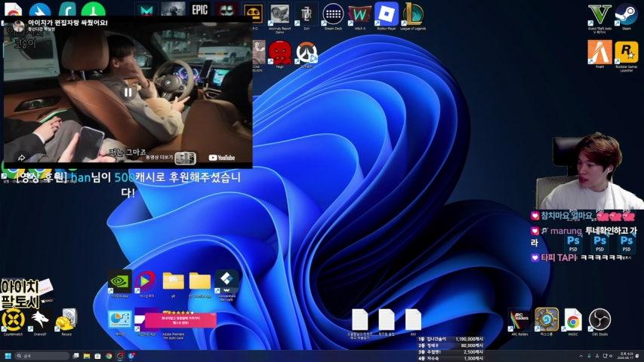Open the Stream Deck app icon
The height and width of the screenshot is (362, 644).
coord(333,15)
